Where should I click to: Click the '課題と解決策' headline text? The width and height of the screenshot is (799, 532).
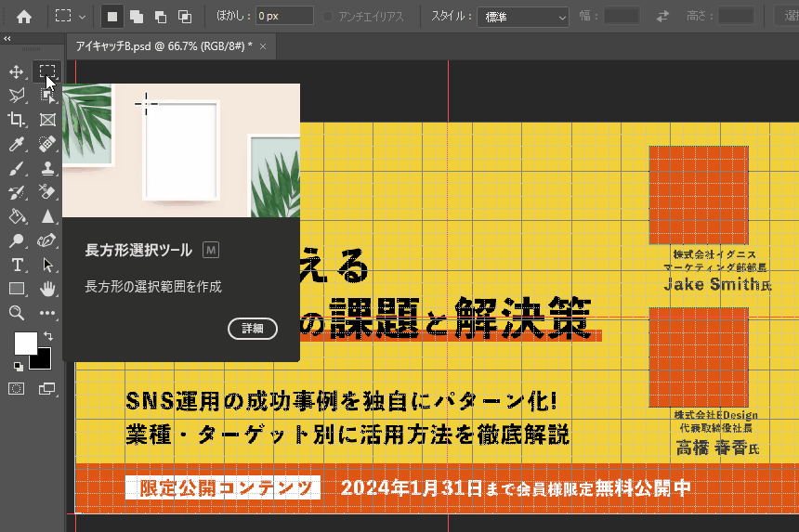(460, 318)
